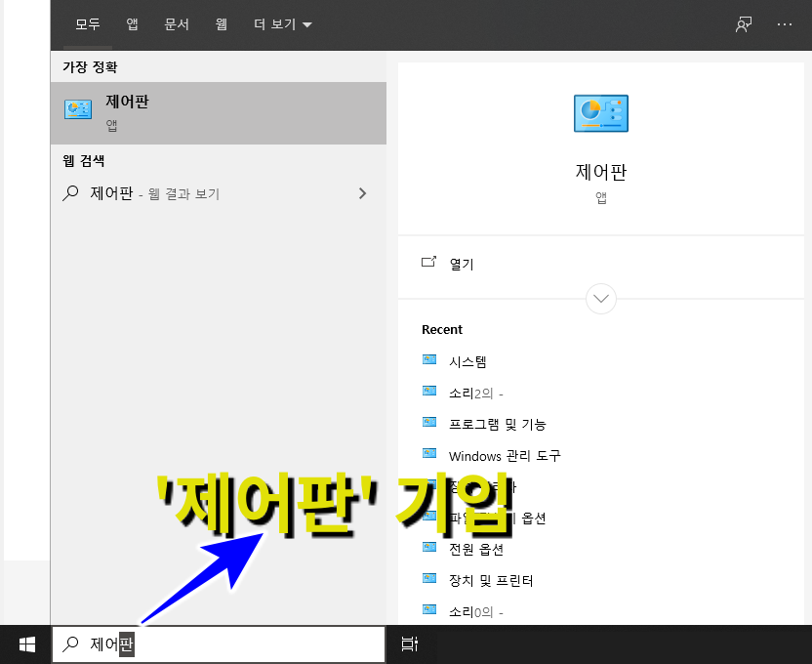Click the Windows Start button
This screenshot has height=664, width=812.
(26, 644)
